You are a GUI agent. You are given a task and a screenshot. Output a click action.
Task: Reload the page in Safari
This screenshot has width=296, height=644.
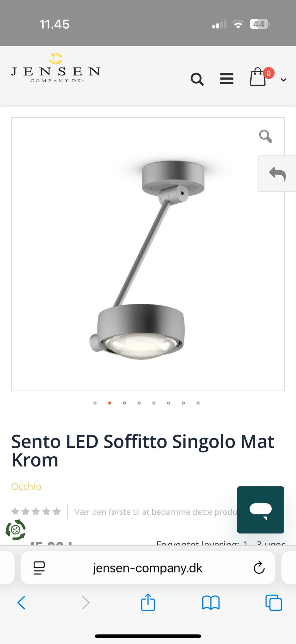259,567
